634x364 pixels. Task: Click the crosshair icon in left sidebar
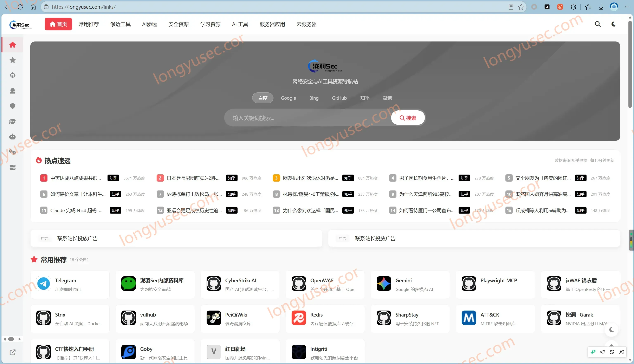click(x=13, y=75)
